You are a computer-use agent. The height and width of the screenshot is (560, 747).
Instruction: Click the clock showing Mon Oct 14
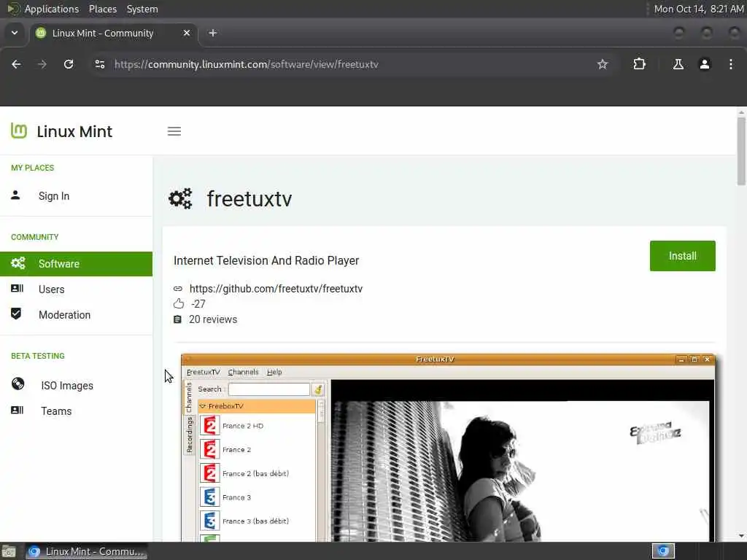coord(698,9)
